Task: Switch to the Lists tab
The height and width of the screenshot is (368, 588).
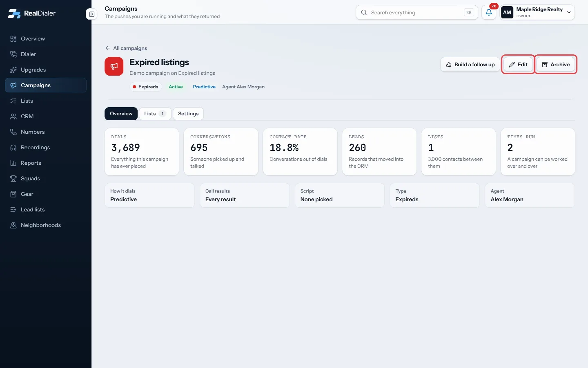Action: coord(155,114)
